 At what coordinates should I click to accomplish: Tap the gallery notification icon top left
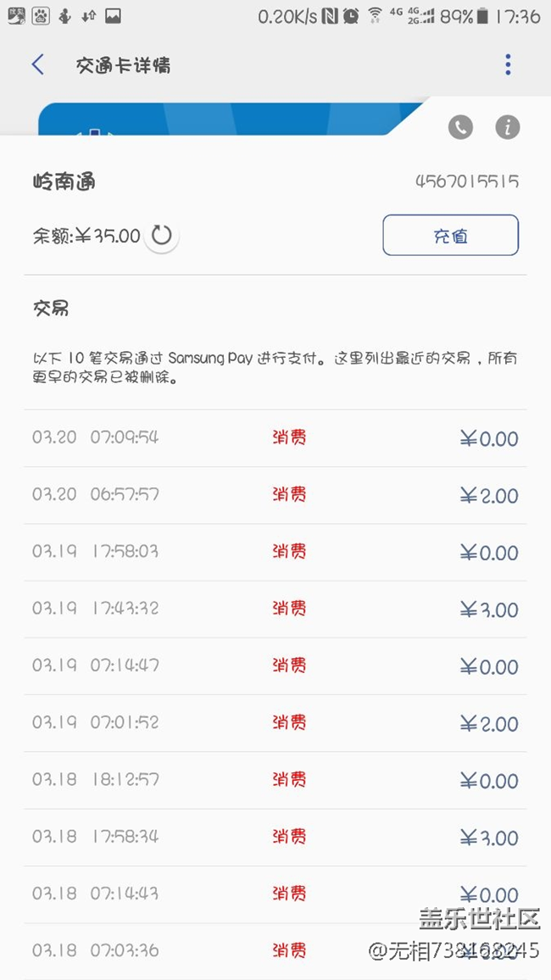click(111, 14)
